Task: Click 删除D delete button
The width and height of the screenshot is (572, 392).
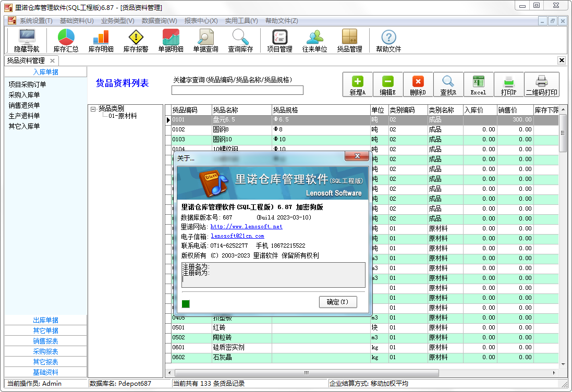Action: [418, 84]
